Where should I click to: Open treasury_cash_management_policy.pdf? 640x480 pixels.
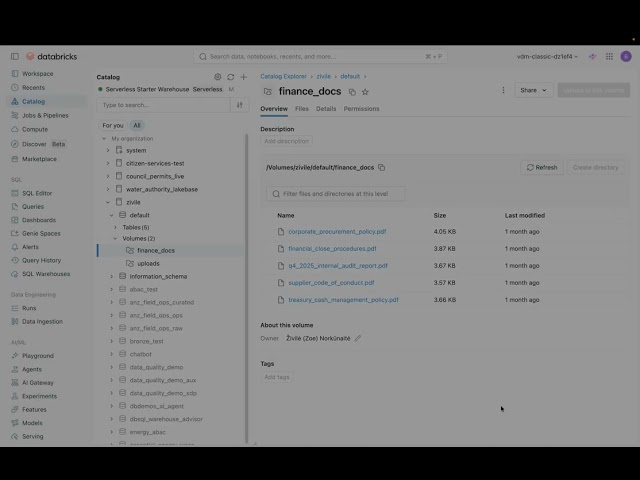click(x=343, y=300)
